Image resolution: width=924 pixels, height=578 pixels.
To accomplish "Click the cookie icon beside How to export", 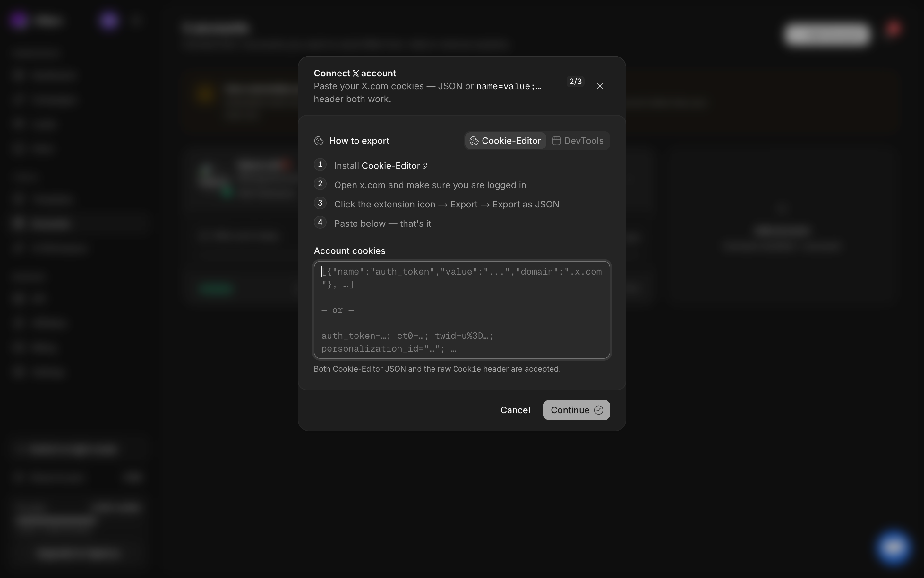I will point(319,141).
